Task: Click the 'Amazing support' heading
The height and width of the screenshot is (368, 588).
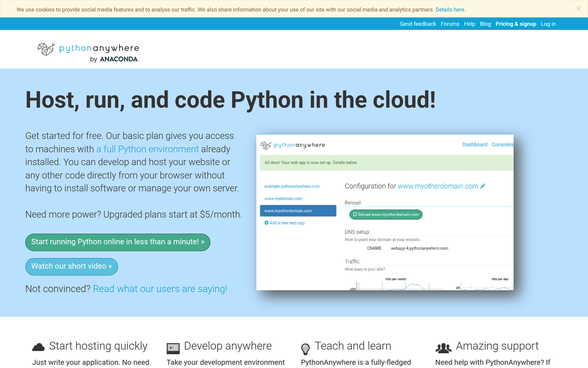Action: pyautogui.click(x=497, y=346)
